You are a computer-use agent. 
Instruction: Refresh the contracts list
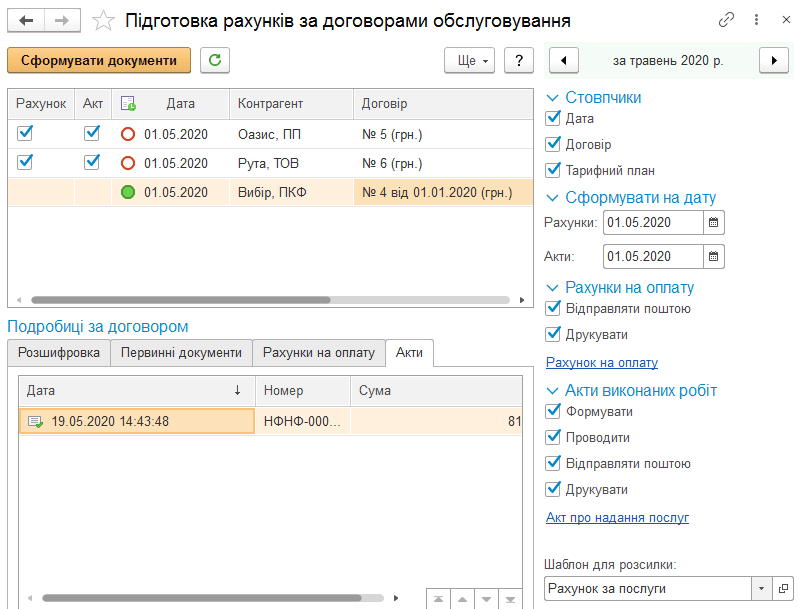pyautogui.click(x=215, y=60)
